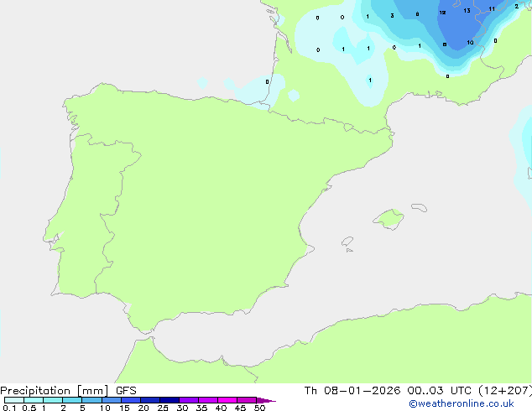Open the weatheronline.co.uk copyright link
The width and height of the screenshot is (532, 411).
(462, 403)
